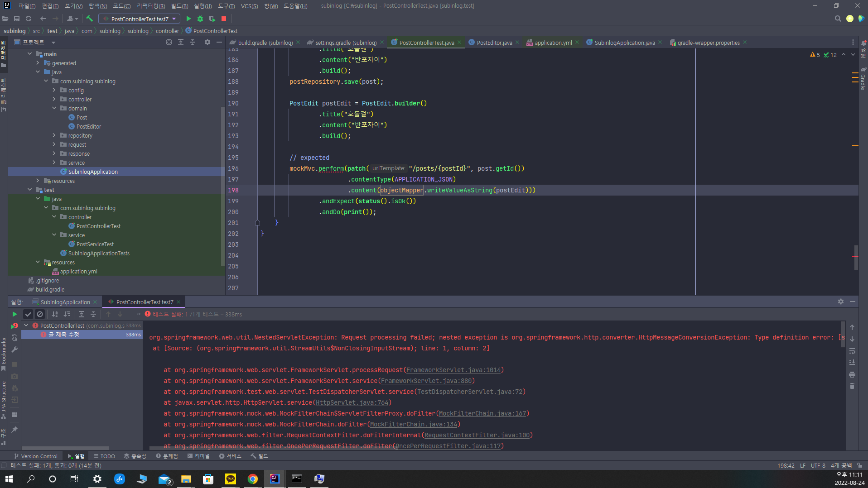Collapse the domain package
Image resolution: width=868 pixels, height=488 pixels.
click(x=54, y=108)
